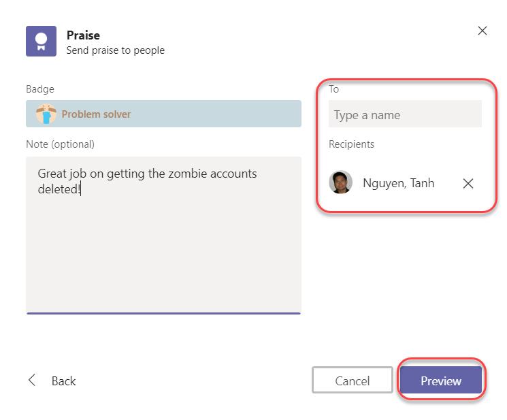Click the Praise ribbon app icon

pyautogui.click(x=40, y=41)
